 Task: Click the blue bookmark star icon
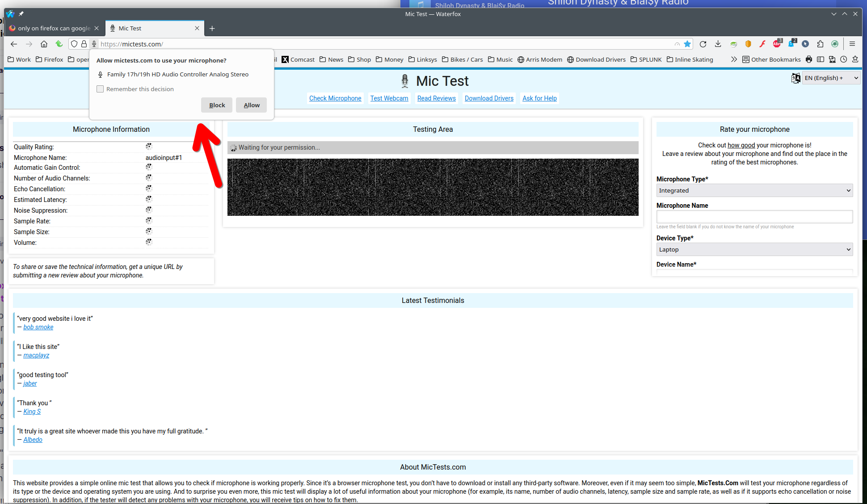[687, 44]
